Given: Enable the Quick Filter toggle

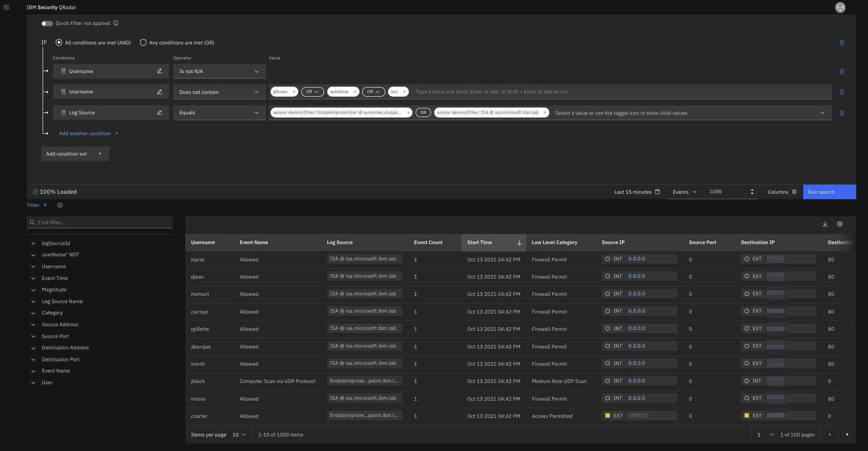Looking at the screenshot, I should (x=47, y=23).
